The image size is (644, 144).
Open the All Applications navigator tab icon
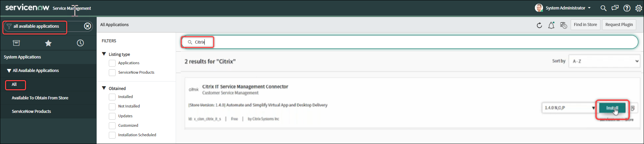tap(16, 43)
